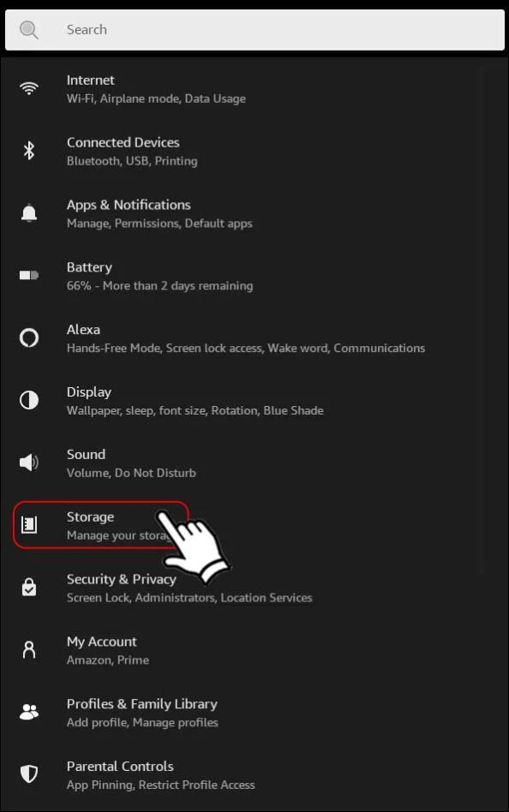Tap the magnifier icon in the search bar
The width and height of the screenshot is (509, 812).
pos(29,30)
